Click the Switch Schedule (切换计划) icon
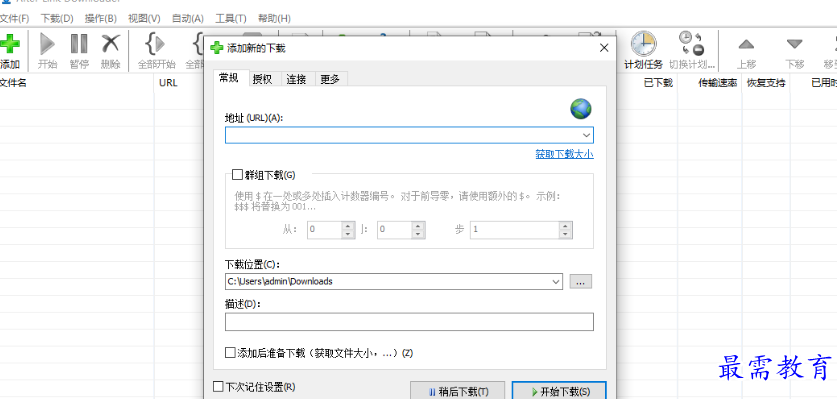 pyautogui.click(x=692, y=44)
